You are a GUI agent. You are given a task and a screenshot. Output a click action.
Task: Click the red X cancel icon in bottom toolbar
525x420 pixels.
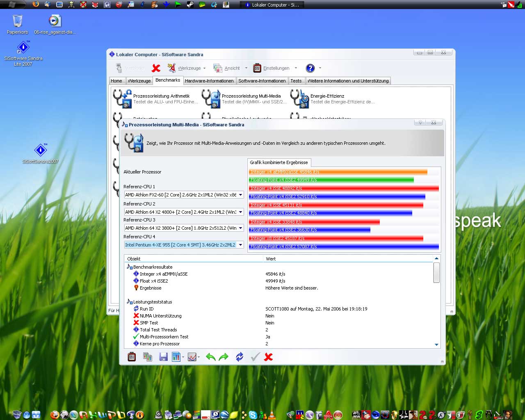tap(268, 357)
